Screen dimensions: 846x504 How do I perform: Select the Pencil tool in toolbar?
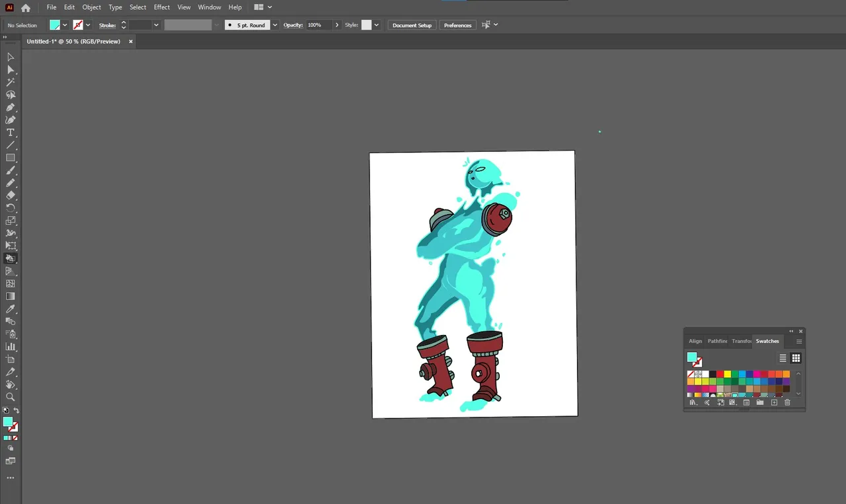11,183
